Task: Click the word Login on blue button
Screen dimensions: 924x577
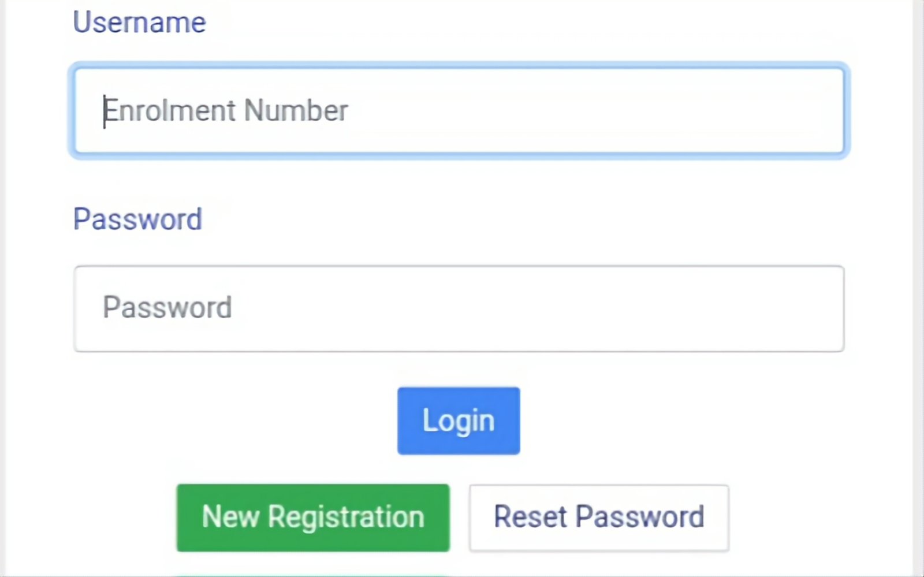Action: coord(459,420)
